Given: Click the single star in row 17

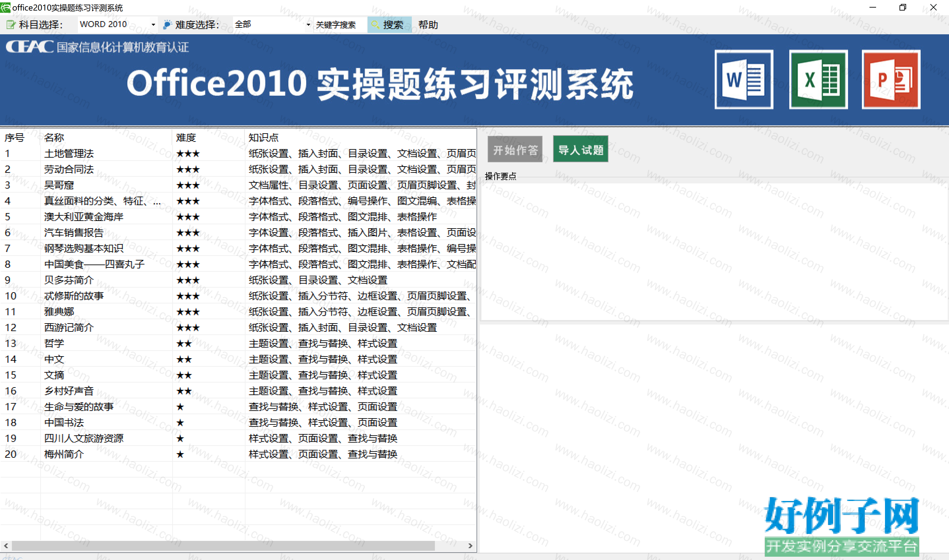Looking at the screenshot, I should (x=180, y=407).
